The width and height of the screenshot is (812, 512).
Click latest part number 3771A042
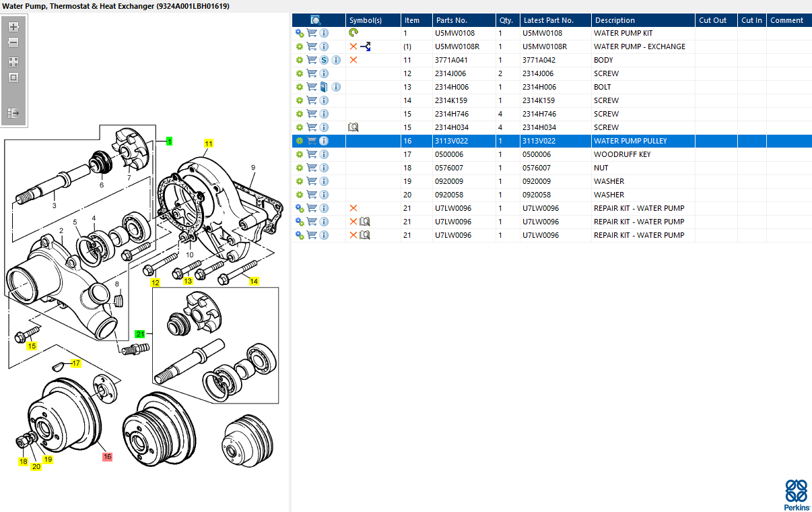click(x=538, y=60)
